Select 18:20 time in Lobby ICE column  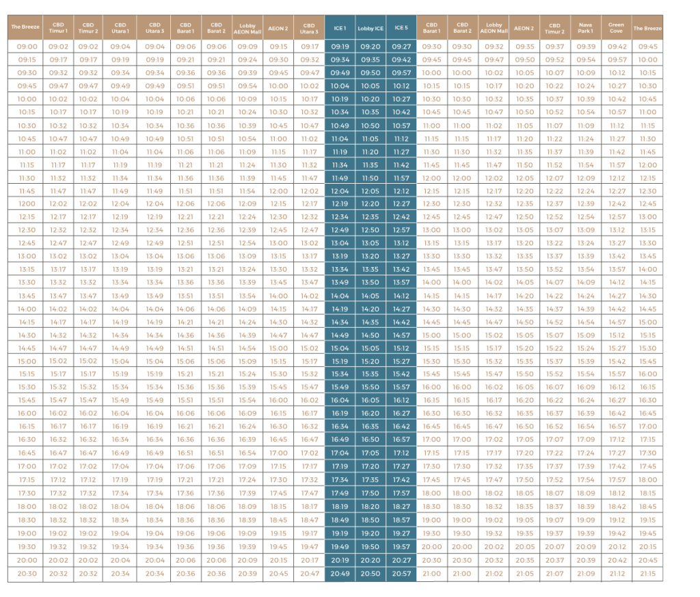pos(370,507)
